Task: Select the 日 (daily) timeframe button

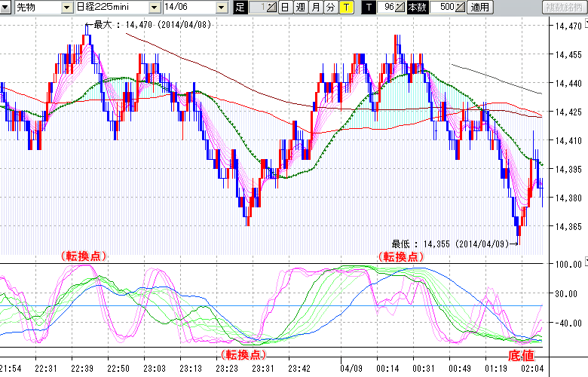Action: click(x=284, y=8)
